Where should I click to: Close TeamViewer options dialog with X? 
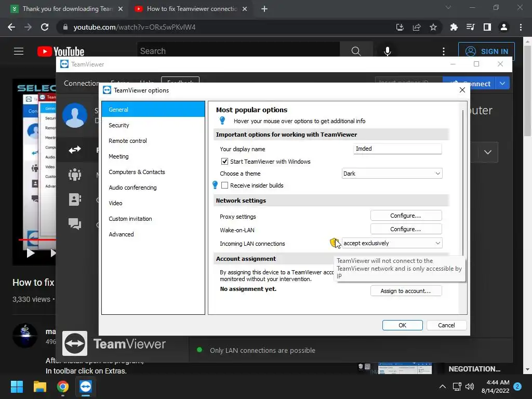pos(462,90)
